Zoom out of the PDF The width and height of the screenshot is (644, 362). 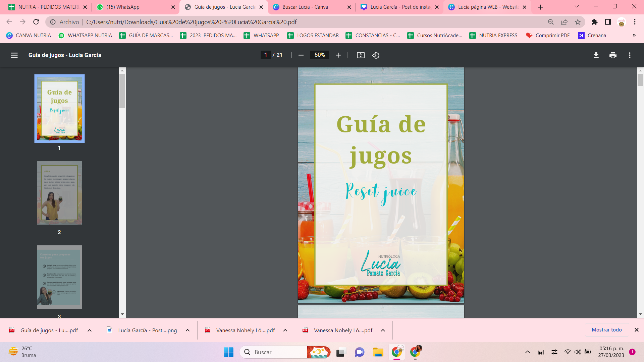pos(301,55)
